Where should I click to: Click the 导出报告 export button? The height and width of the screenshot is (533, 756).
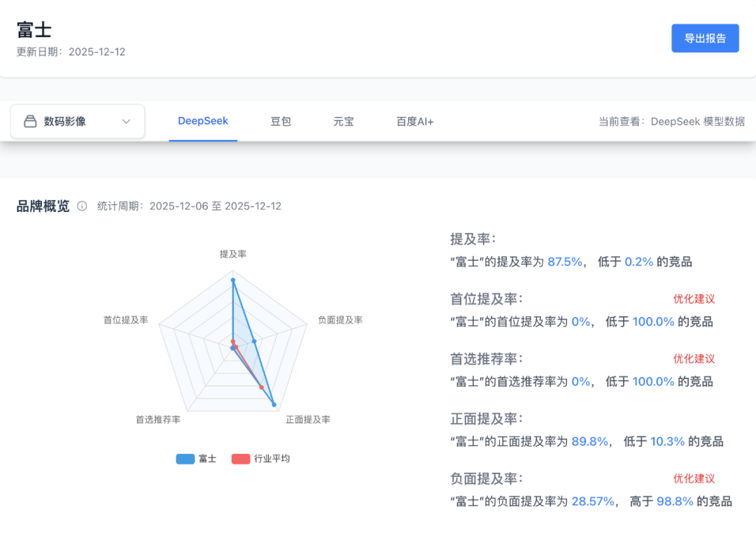(x=705, y=38)
